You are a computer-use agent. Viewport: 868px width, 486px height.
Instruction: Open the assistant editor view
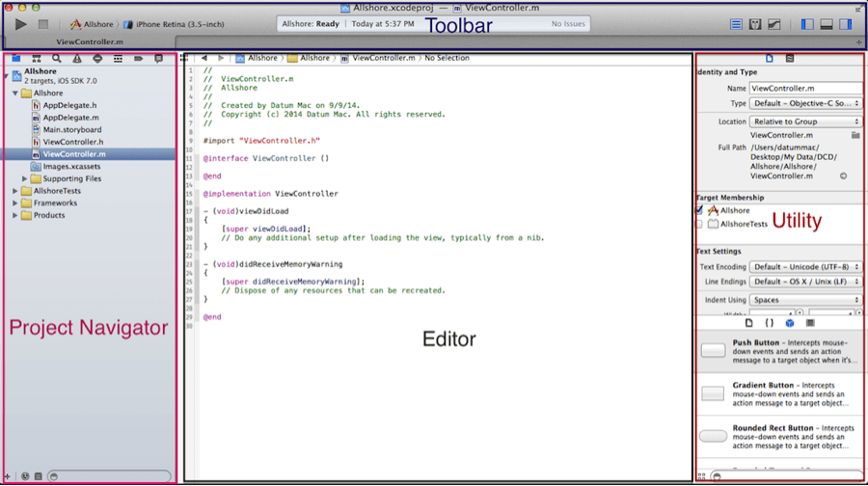coord(755,24)
